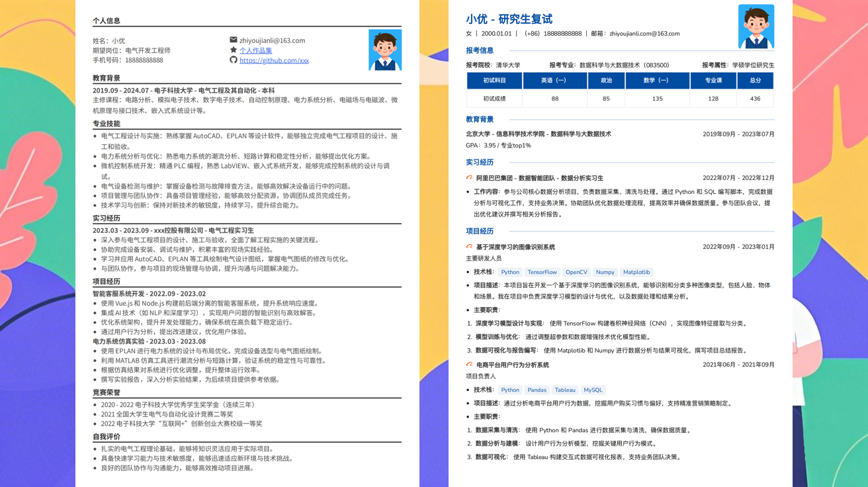Click the GitHub logo icon in left resume
Screen dimensions: 868x487
[x=234, y=60]
